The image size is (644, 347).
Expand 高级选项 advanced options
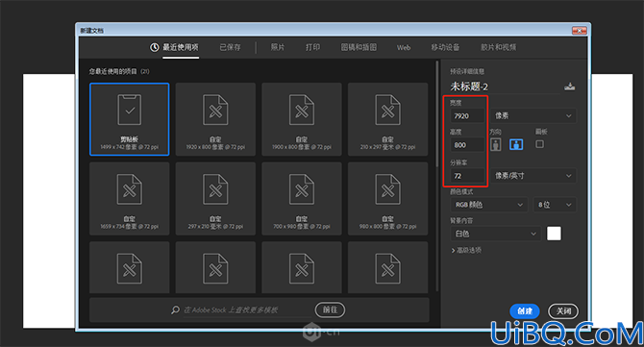click(x=466, y=251)
